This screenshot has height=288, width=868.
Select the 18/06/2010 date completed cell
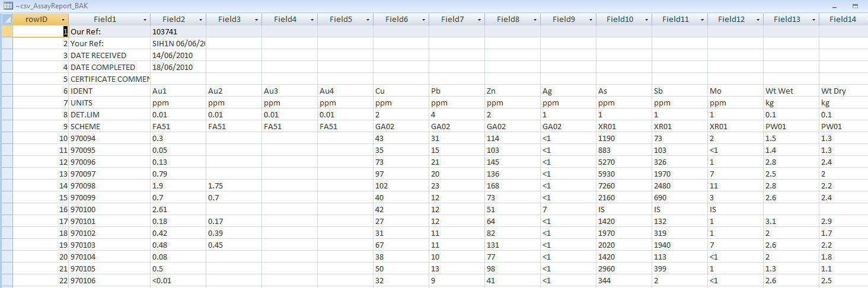pos(178,67)
